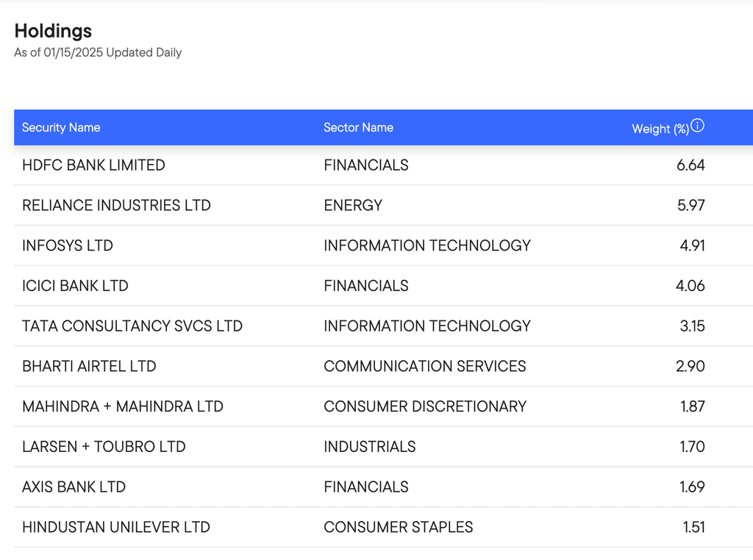753x560 pixels.
Task: Click on INFOSYS LTD in the holdings table
Action: tap(68, 245)
